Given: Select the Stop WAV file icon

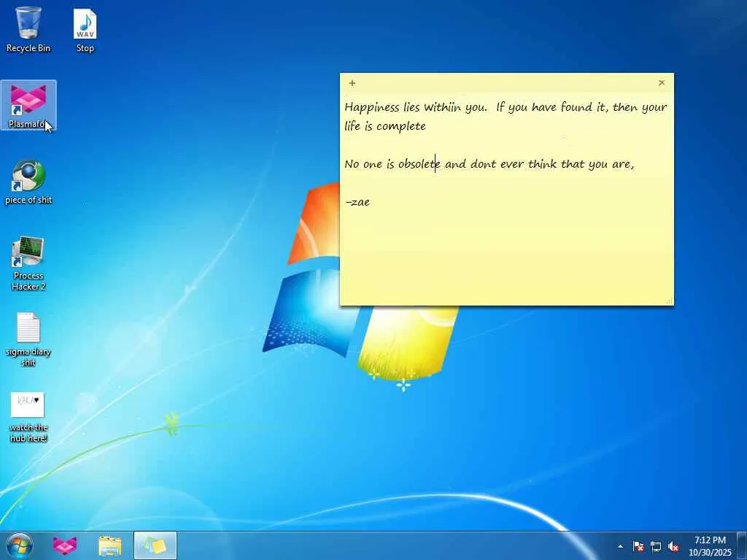Looking at the screenshot, I should [85, 29].
